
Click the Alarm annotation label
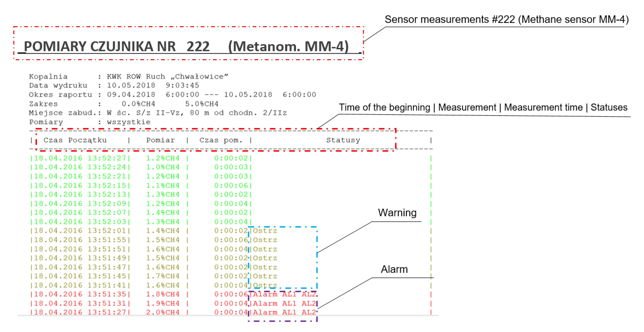click(x=394, y=269)
